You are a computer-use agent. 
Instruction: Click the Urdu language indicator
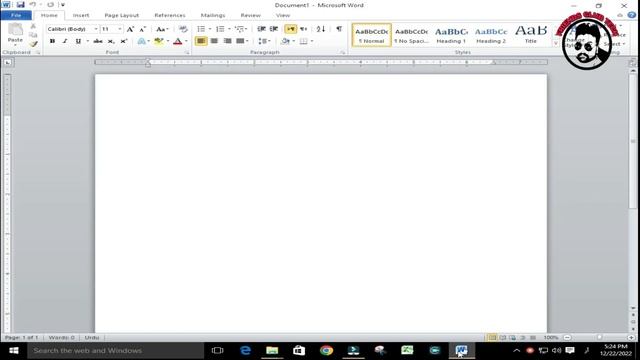click(92, 338)
